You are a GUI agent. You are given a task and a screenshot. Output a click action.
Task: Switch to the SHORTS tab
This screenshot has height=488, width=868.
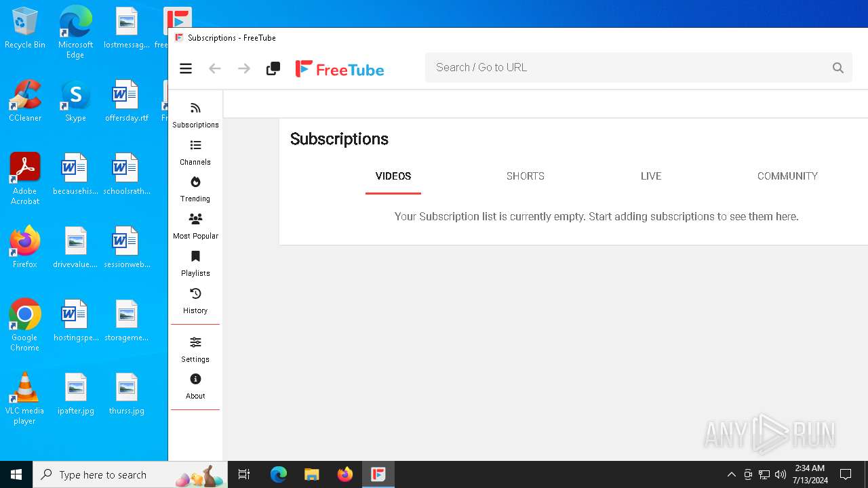526,176
